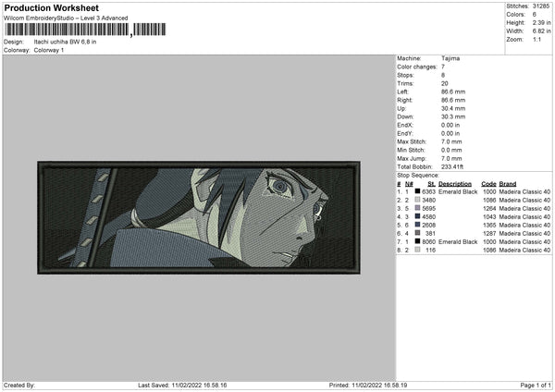Click 'Wilcom EmbroideryStudio – Level 3 Advanced' text
This screenshot has width=555, height=392.
(66, 18)
